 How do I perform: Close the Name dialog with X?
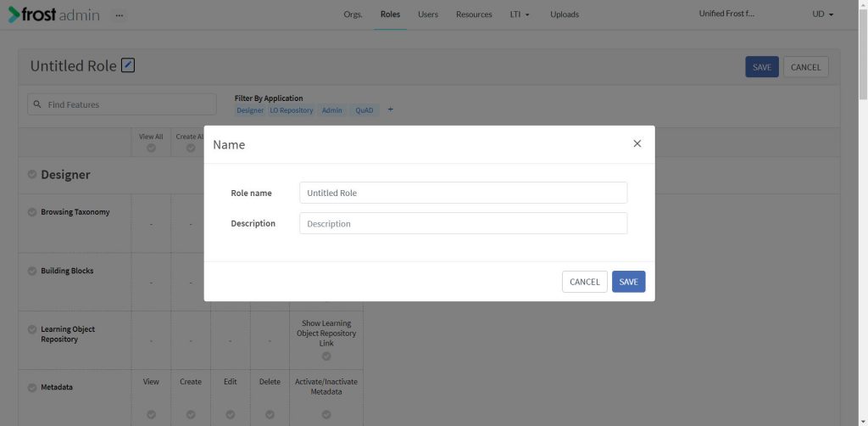pyautogui.click(x=637, y=143)
